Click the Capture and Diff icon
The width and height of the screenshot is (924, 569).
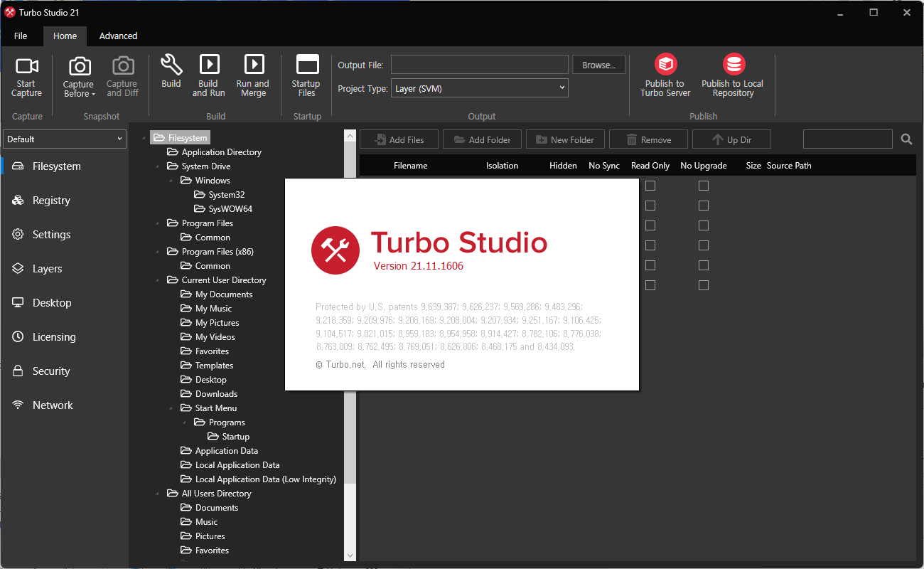point(123,67)
